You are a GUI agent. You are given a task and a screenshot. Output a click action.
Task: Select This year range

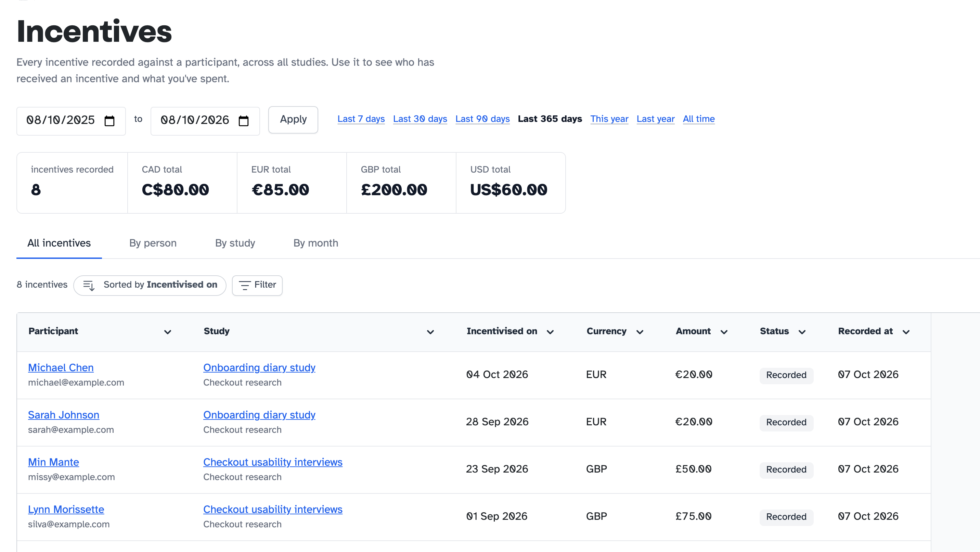(x=609, y=119)
